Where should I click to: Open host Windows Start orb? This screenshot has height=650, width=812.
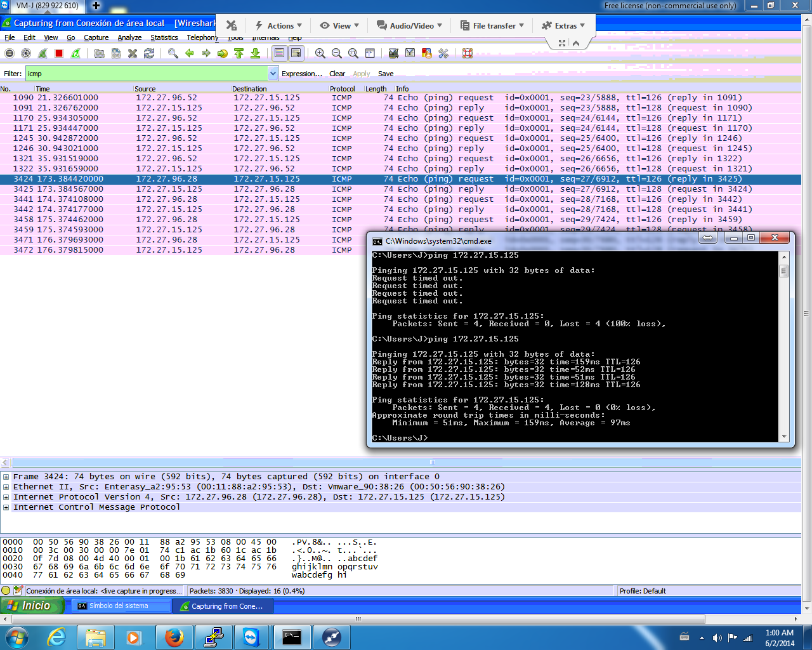(17, 637)
